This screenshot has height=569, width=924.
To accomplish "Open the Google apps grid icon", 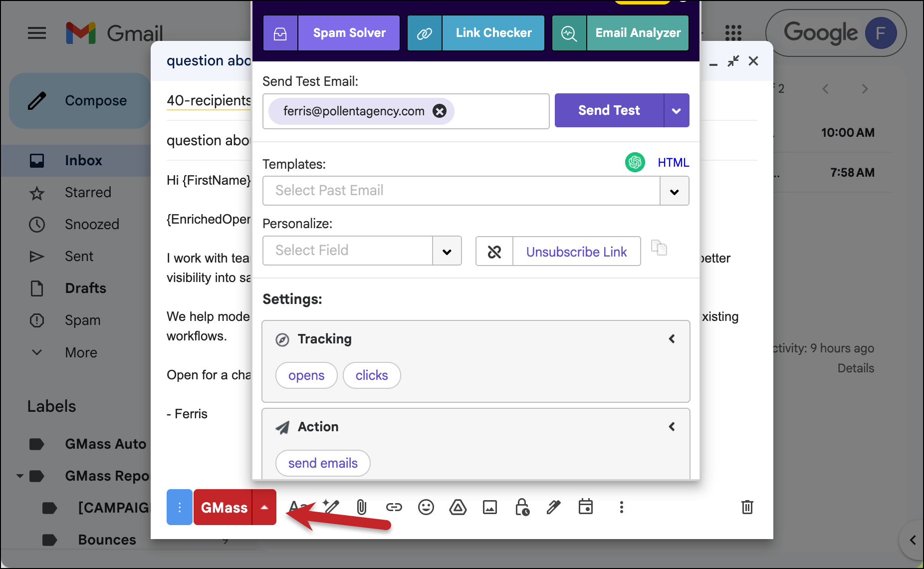I will (x=733, y=33).
